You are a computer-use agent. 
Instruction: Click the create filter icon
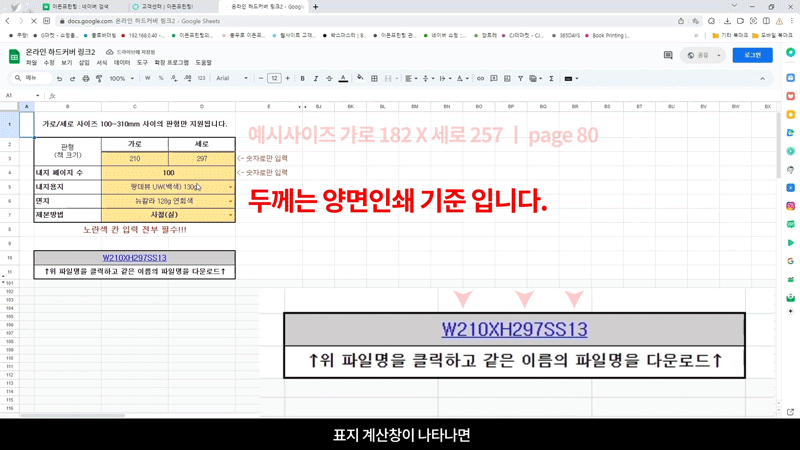520,79
